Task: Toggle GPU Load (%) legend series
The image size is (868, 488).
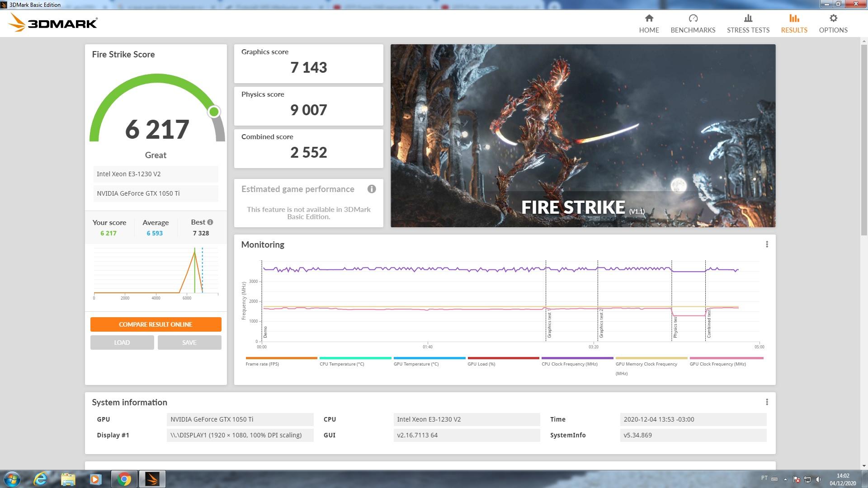Action: (x=503, y=361)
